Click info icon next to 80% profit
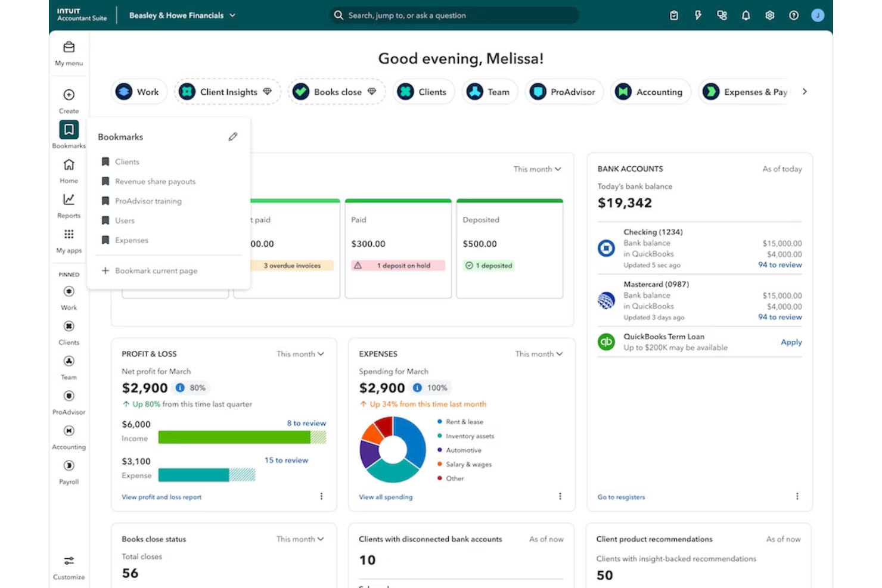The width and height of the screenshot is (882, 588). coord(180,388)
